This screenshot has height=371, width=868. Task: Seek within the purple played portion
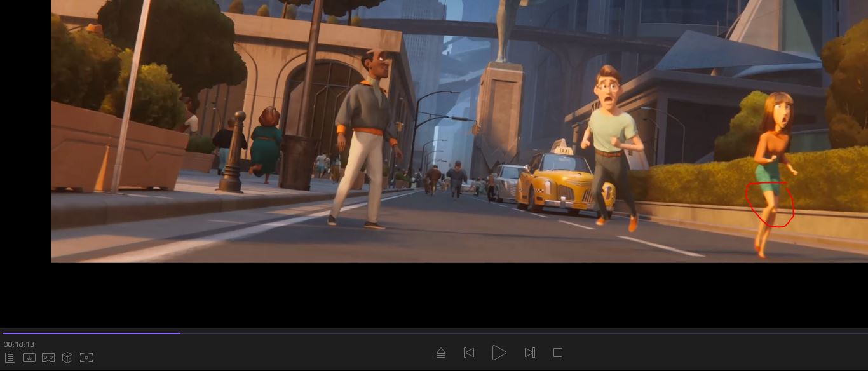click(x=89, y=333)
